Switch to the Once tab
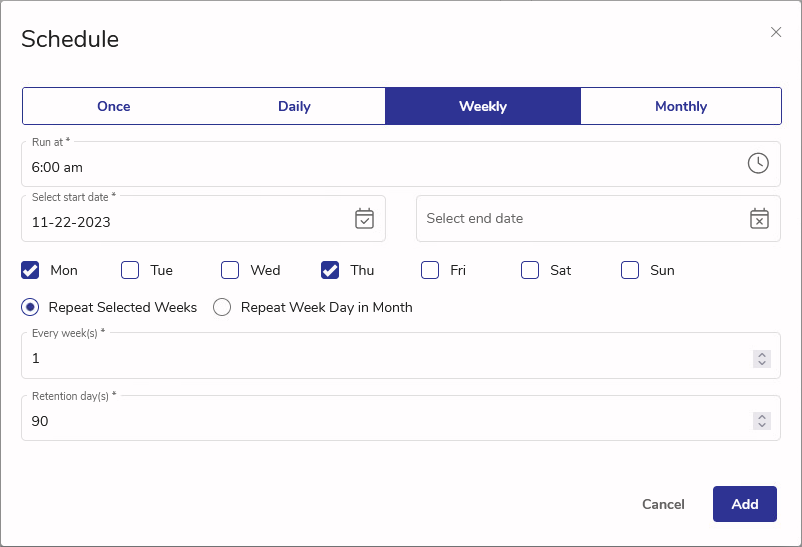Viewport: 802px width, 547px height. (114, 106)
